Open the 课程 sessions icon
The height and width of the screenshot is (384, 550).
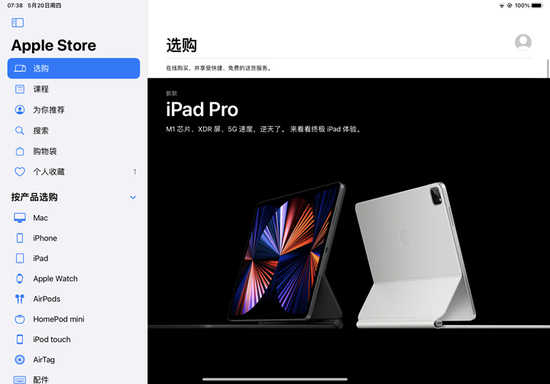[x=20, y=89]
